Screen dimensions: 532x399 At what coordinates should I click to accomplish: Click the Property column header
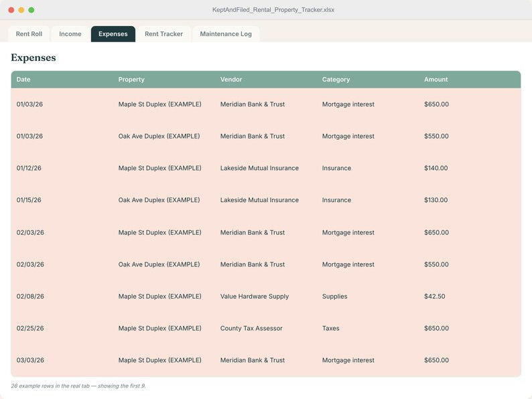[131, 79]
